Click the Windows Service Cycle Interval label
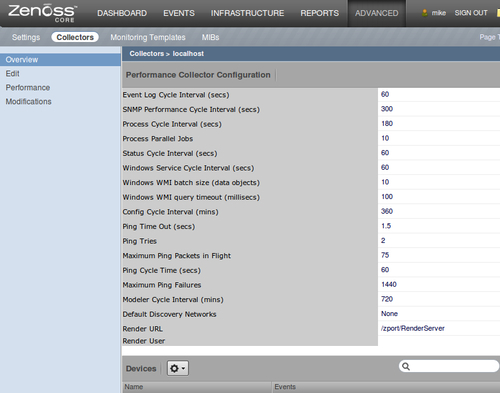 point(188,168)
